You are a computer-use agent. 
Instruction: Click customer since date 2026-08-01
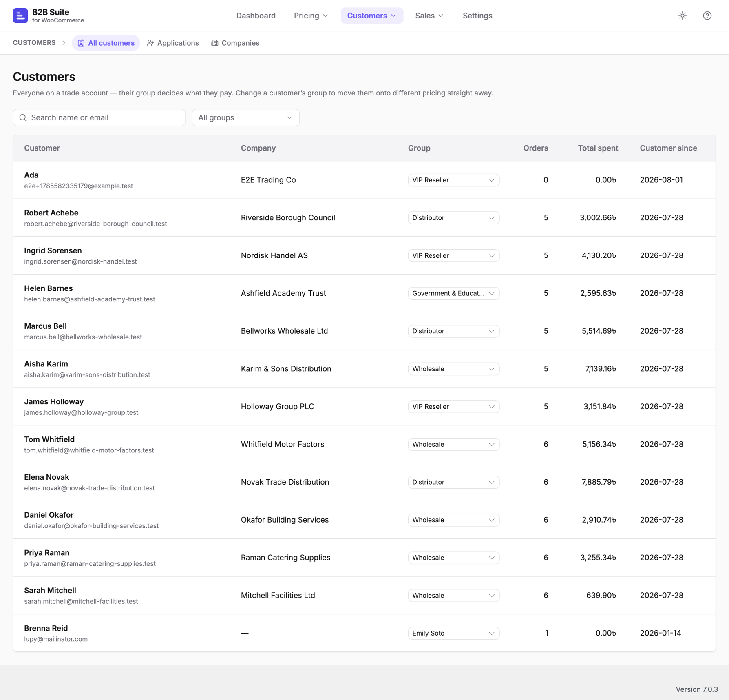pos(661,180)
